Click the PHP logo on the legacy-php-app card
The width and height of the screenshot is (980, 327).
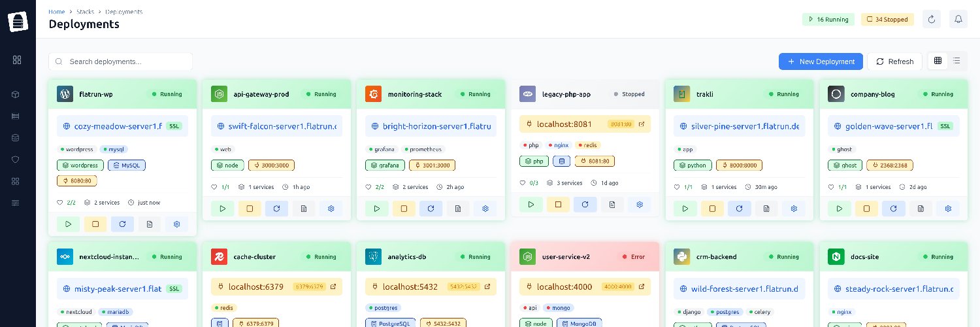click(x=528, y=94)
